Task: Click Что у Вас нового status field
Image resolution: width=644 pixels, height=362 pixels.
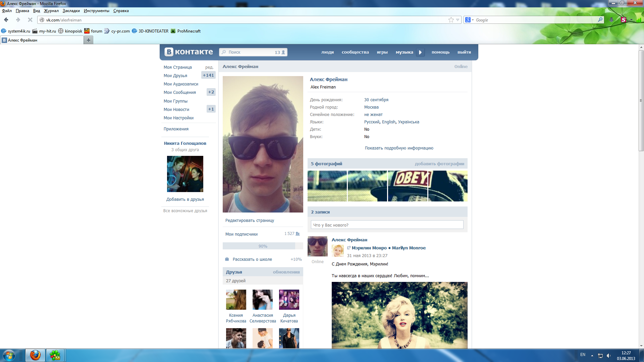Action: [387, 225]
